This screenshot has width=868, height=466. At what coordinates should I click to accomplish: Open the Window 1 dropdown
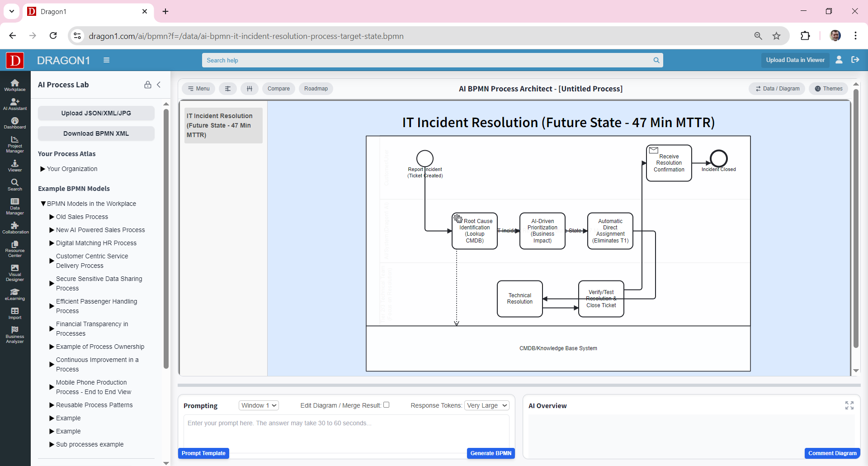point(258,405)
